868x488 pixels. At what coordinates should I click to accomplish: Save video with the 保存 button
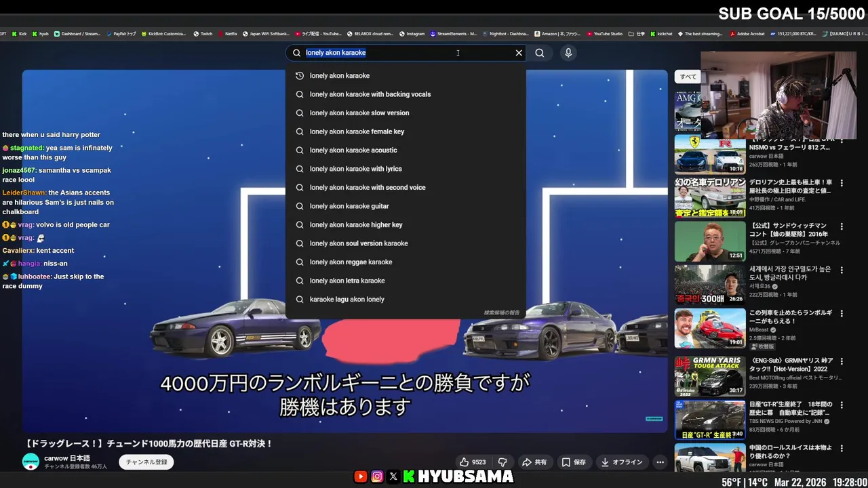pyautogui.click(x=574, y=462)
